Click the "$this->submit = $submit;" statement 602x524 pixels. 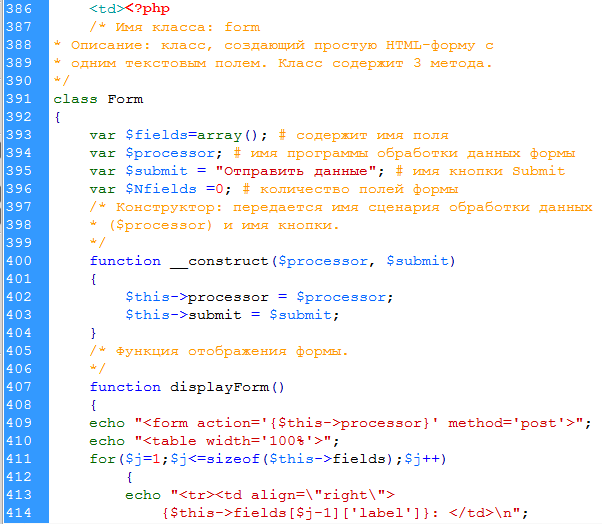tap(232, 315)
